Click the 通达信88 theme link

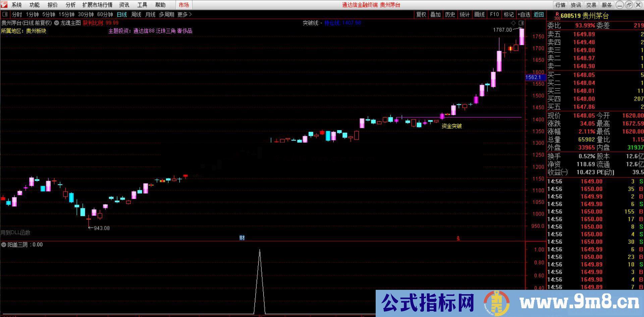pyautogui.click(x=144, y=31)
